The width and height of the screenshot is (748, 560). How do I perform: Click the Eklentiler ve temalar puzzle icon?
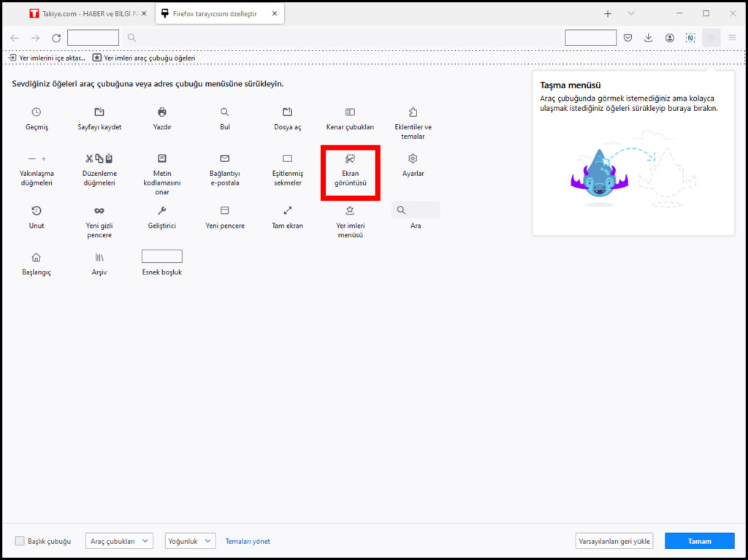coord(413,112)
